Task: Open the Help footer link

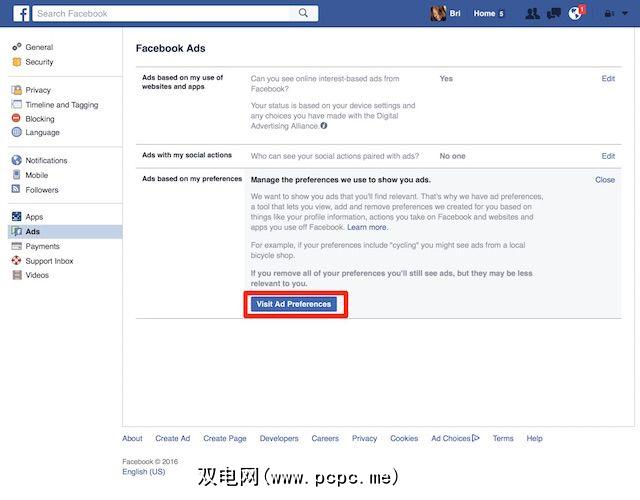Action: tap(534, 438)
